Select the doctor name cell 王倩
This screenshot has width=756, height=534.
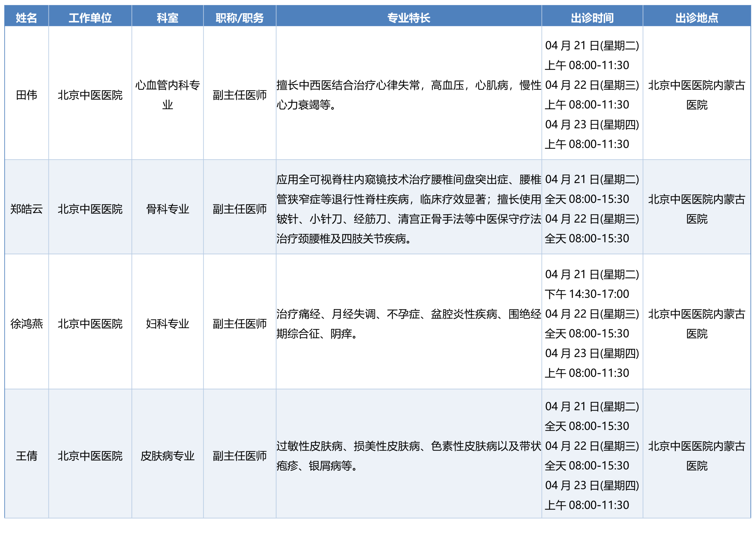pos(26,456)
